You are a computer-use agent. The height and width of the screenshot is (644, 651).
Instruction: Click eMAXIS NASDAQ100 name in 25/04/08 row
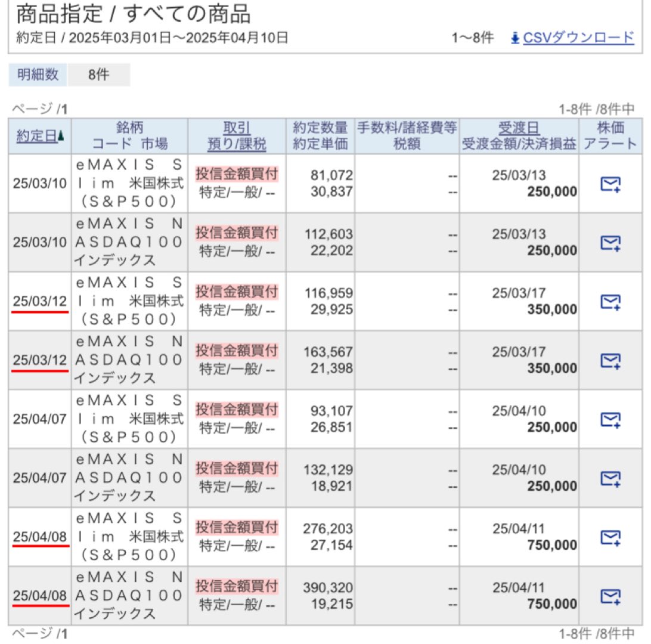(129, 596)
